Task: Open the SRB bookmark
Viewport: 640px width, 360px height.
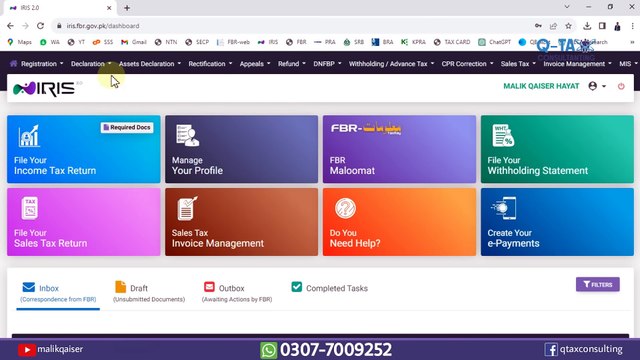Action: (353, 42)
